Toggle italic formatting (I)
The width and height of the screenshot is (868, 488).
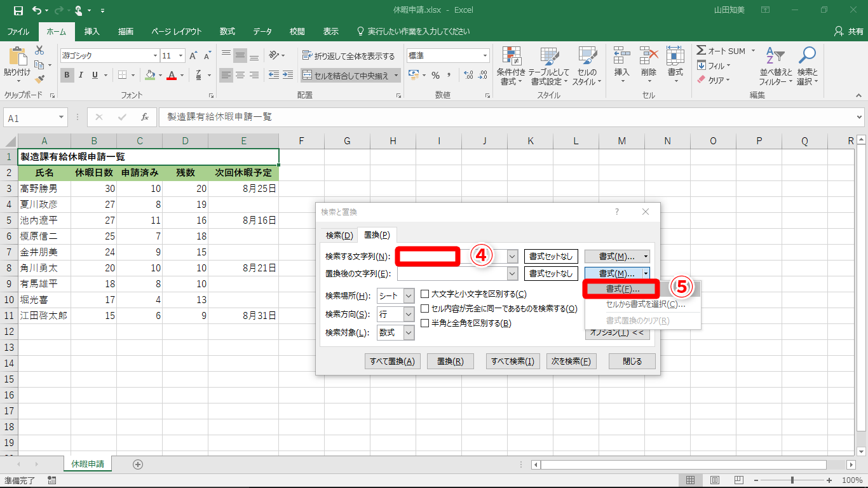[81, 75]
